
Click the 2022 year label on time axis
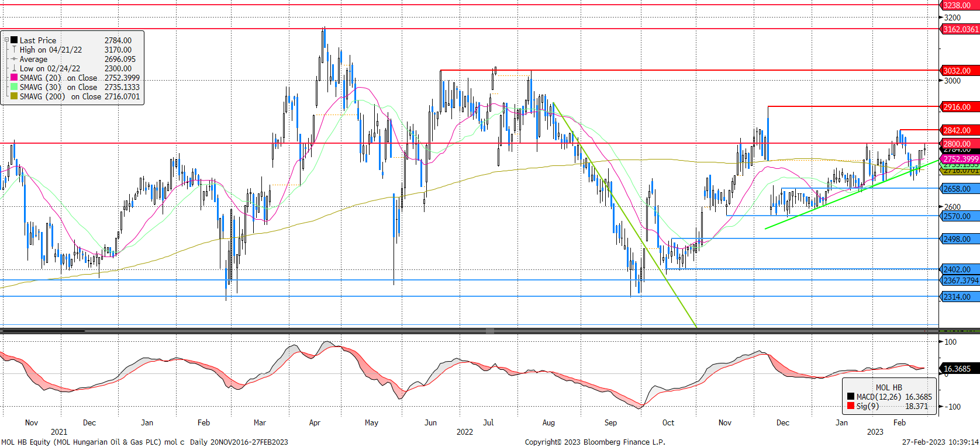coord(465,432)
